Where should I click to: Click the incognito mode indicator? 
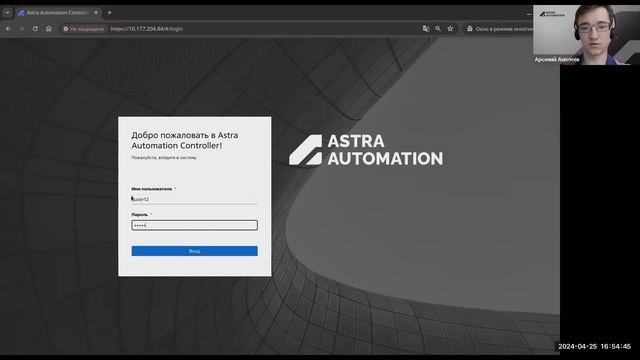(499, 29)
